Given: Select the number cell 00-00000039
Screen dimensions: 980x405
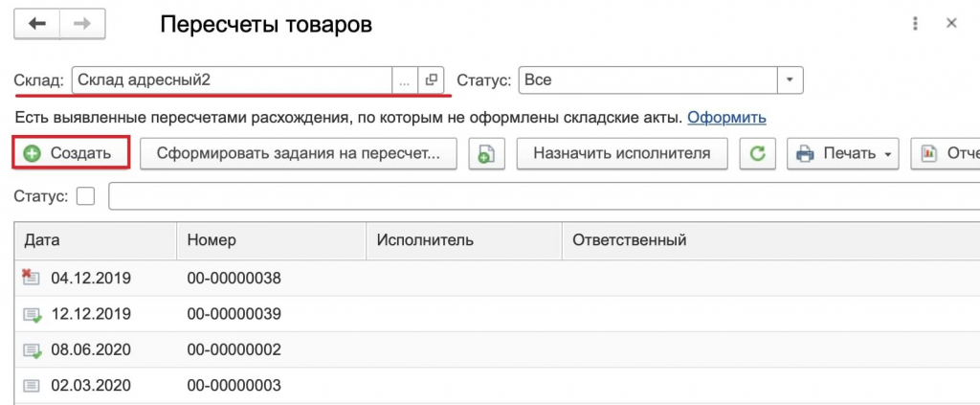Looking at the screenshot, I should [x=234, y=314].
